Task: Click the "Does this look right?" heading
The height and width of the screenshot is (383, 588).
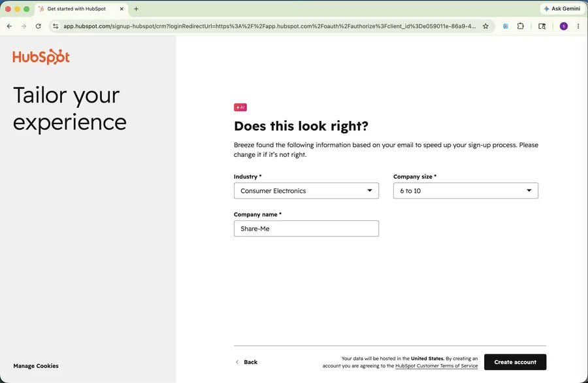Action: click(301, 126)
